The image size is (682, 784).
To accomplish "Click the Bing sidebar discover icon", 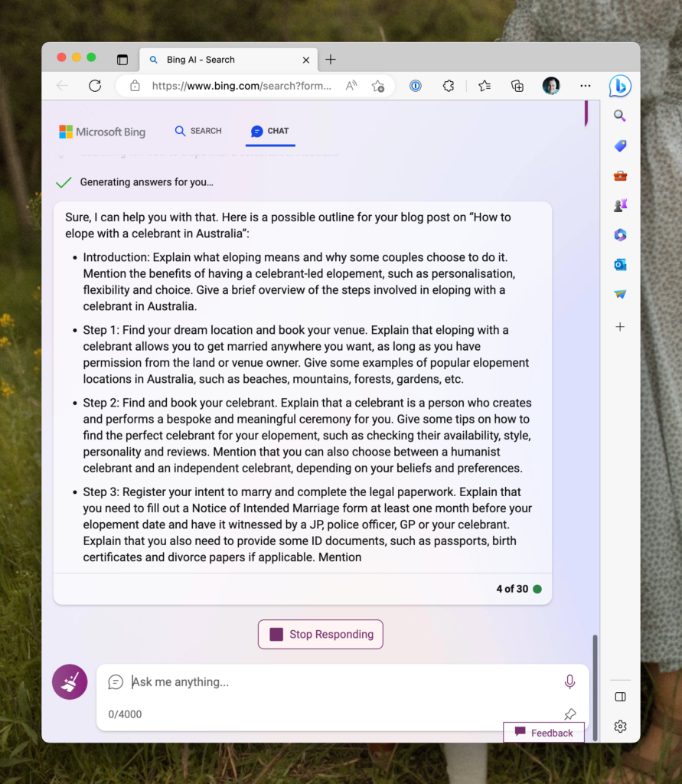I will point(620,87).
